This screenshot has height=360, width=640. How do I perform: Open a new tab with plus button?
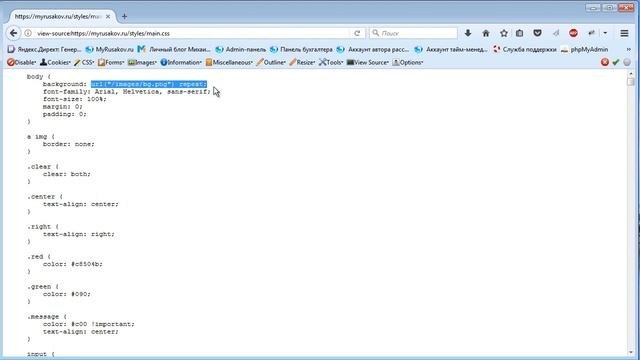click(124, 17)
